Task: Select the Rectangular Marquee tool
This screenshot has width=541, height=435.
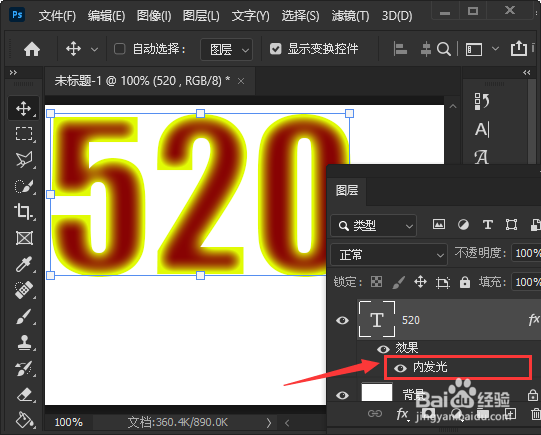Action: (23, 134)
